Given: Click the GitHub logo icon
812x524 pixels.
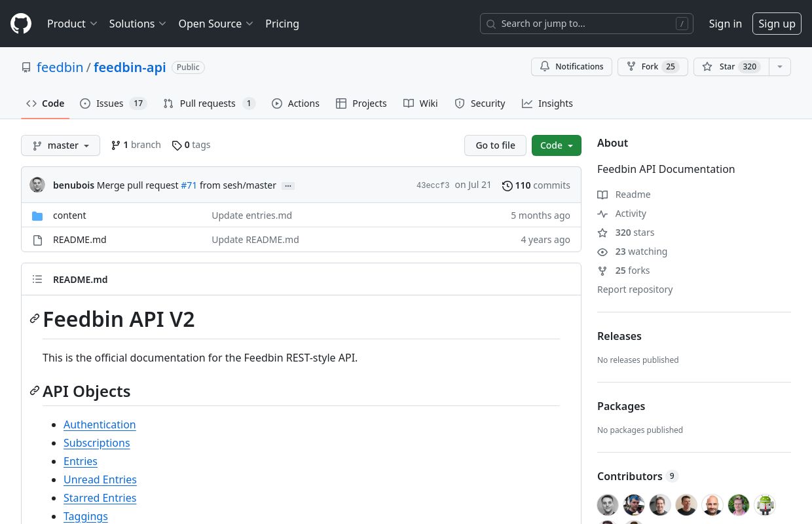Looking at the screenshot, I should pos(21,24).
